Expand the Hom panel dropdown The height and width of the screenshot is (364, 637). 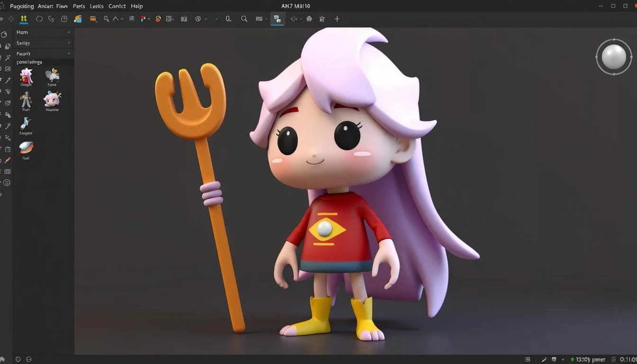(x=69, y=32)
